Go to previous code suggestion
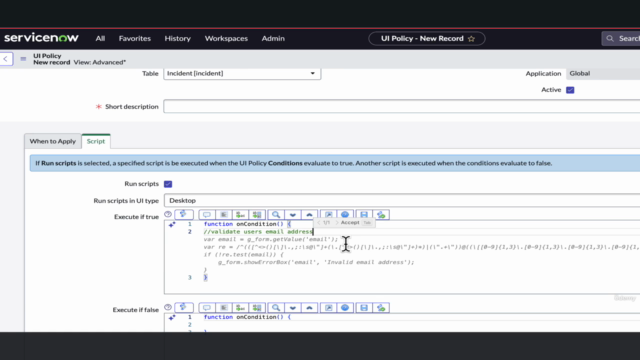This screenshot has width=640, height=360. coord(319,223)
